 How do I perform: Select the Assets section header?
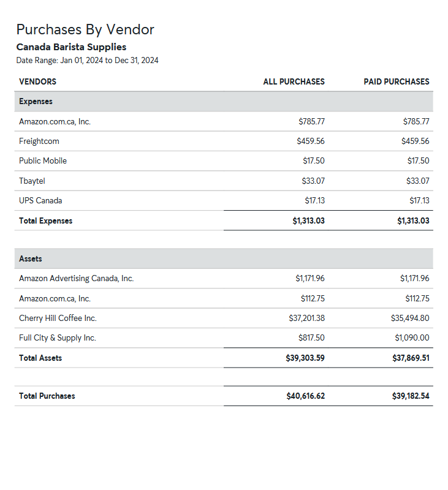click(x=31, y=258)
